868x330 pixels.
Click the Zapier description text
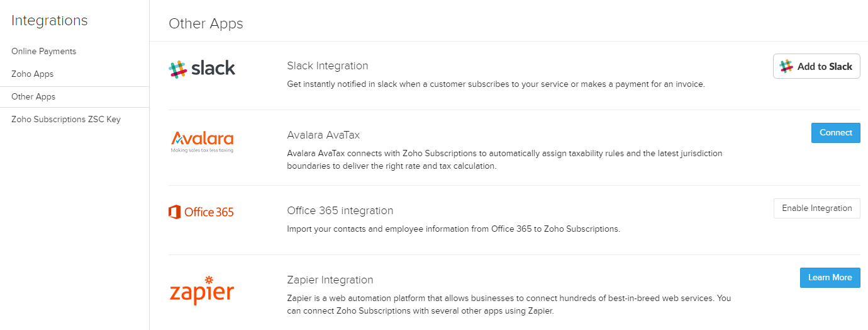[508, 305]
